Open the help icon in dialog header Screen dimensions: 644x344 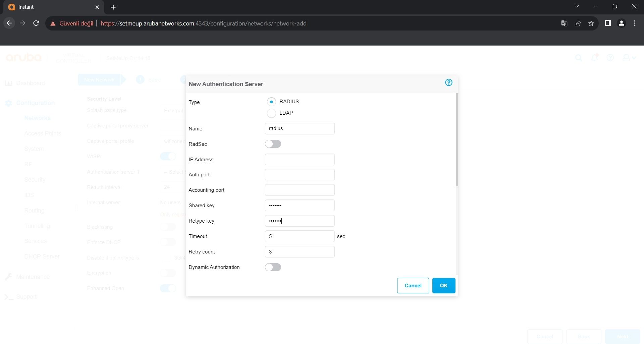click(x=448, y=82)
